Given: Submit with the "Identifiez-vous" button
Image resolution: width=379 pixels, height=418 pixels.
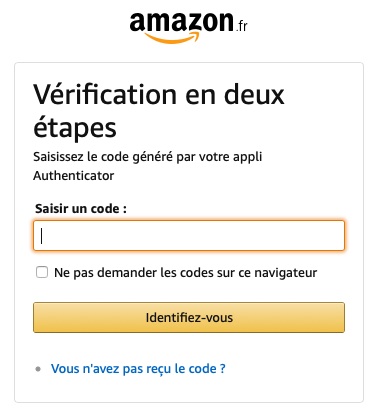Looking at the screenshot, I should (x=189, y=317).
